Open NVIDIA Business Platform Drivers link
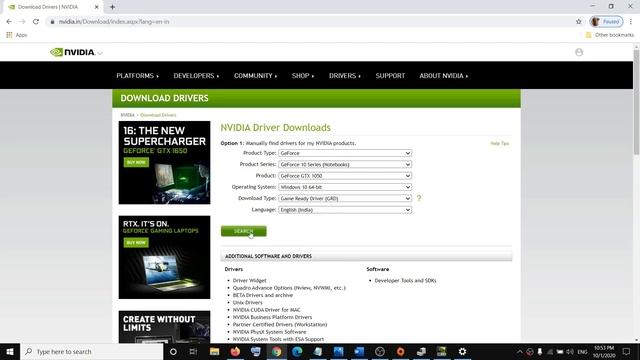 tap(272, 317)
